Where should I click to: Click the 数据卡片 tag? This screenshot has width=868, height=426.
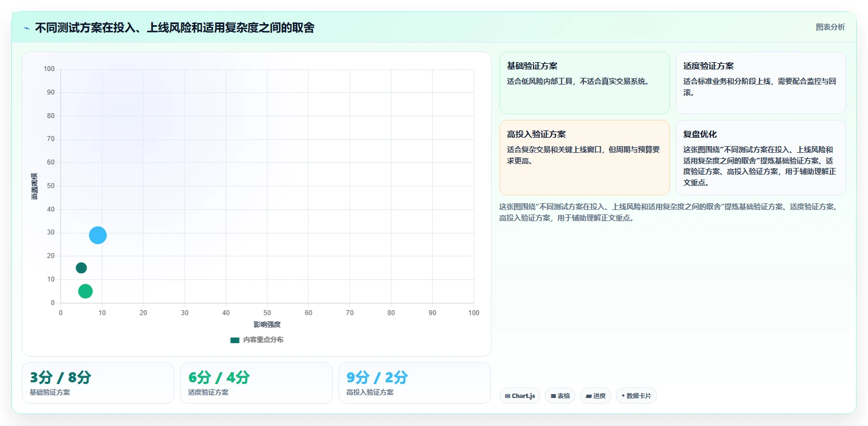636,396
